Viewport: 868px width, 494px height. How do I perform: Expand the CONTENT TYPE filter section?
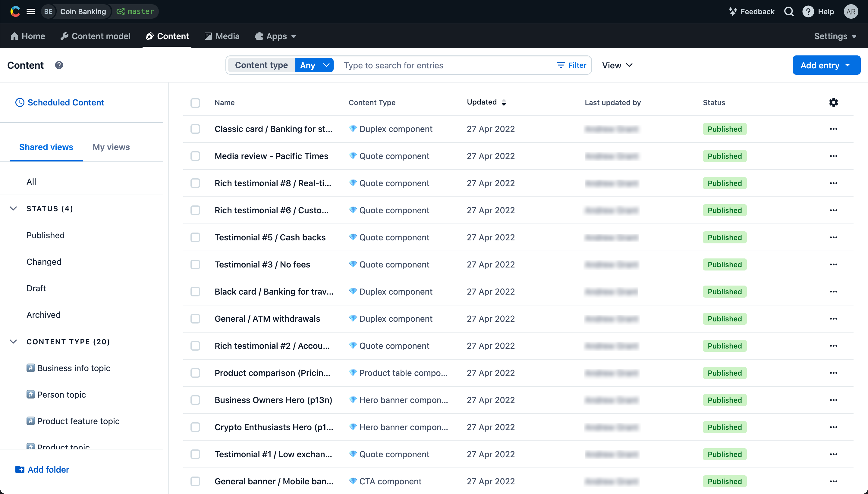[14, 342]
